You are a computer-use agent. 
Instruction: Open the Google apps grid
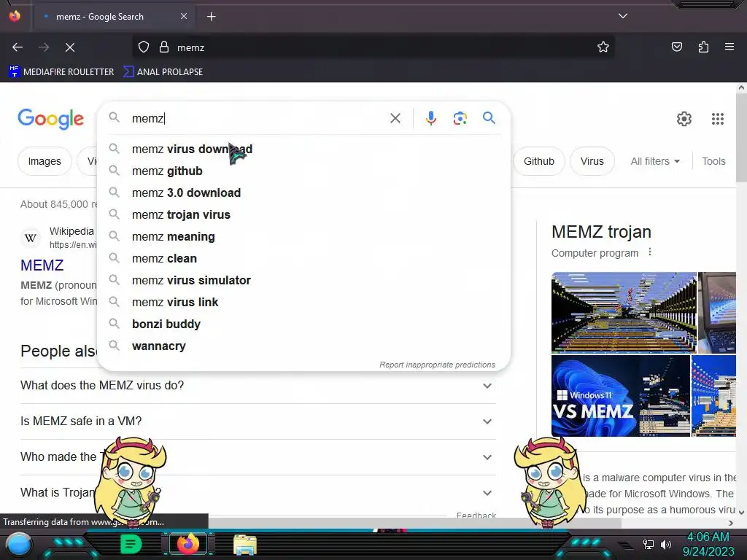[x=718, y=119]
